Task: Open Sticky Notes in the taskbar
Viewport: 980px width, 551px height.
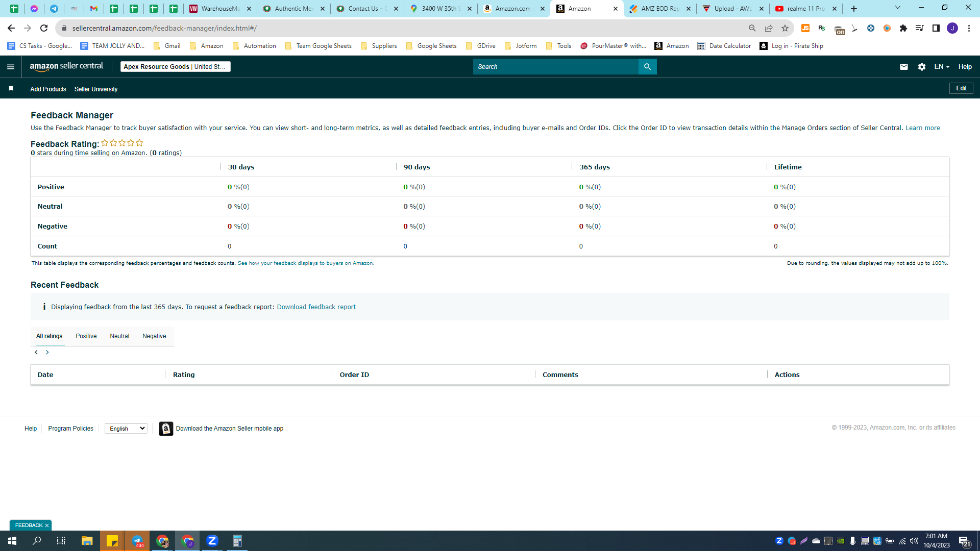Action: point(112,541)
